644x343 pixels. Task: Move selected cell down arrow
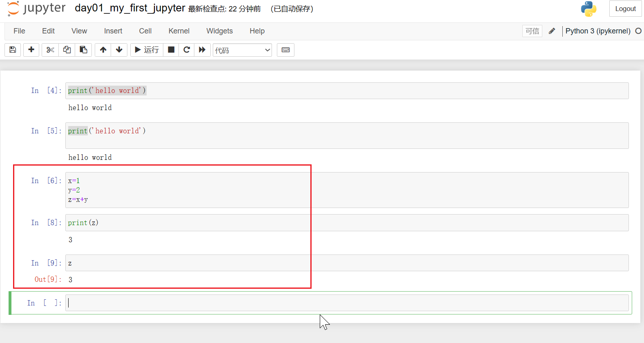(119, 50)
